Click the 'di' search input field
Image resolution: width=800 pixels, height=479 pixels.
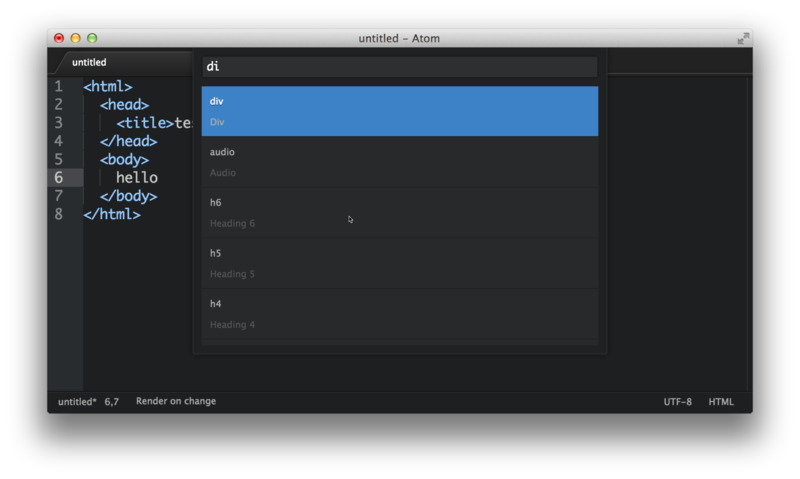point(399,67)
